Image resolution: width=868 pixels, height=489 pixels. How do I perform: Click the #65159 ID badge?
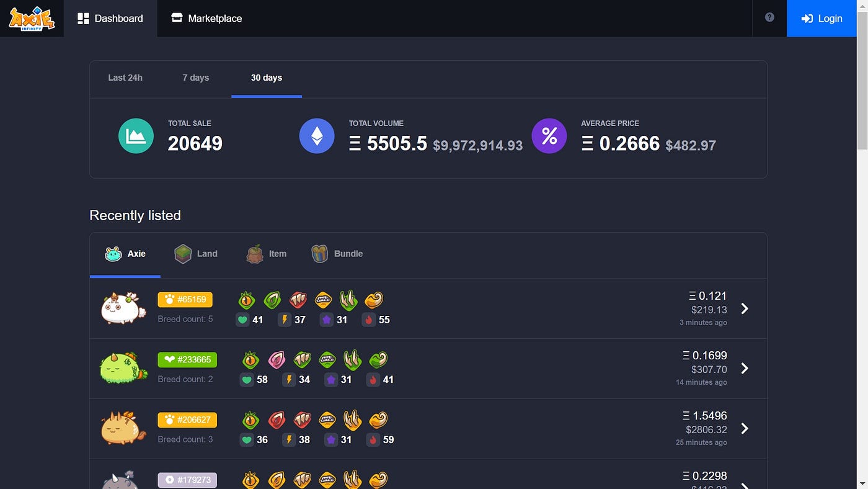pyautogui.click(x=185, y=300)
